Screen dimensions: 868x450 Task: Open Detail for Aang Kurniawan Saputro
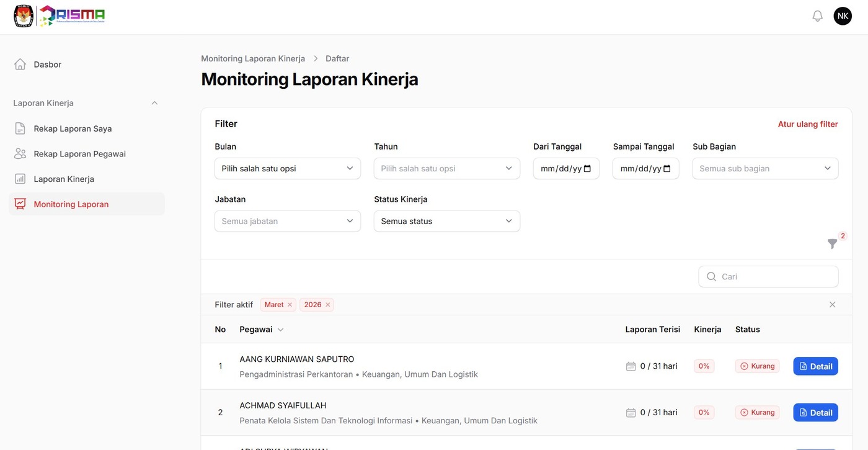click(x=815, y=366)
